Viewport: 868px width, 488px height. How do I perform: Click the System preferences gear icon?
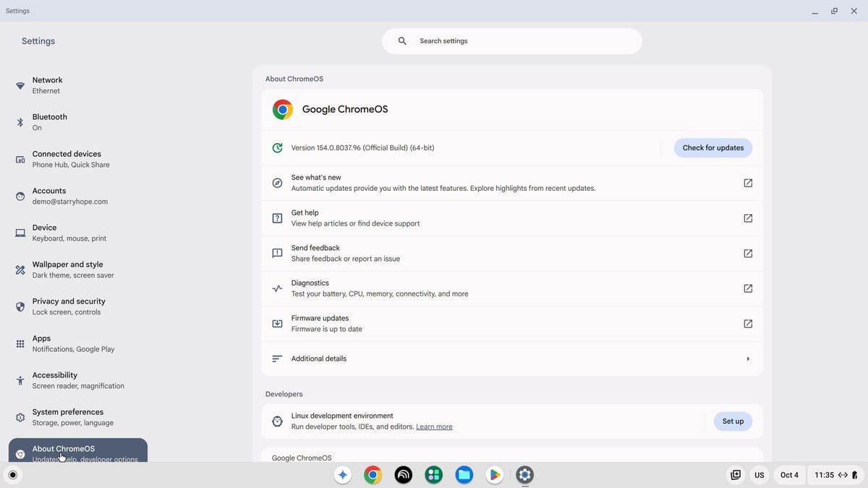click(20, 417)
